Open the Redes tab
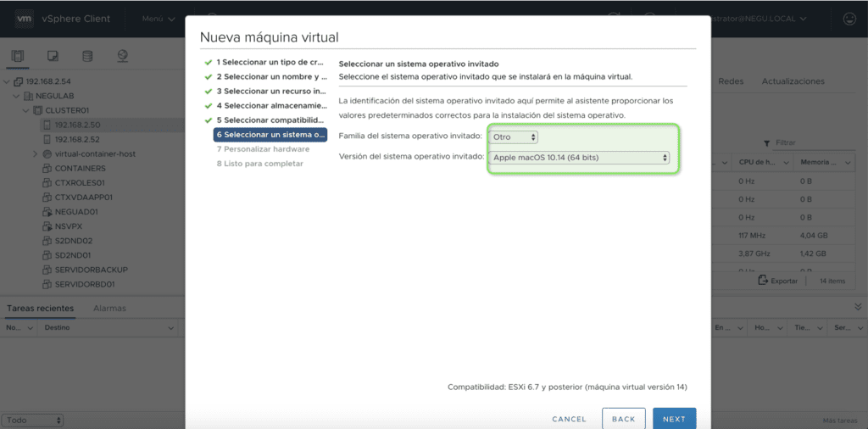 point(731,81)
